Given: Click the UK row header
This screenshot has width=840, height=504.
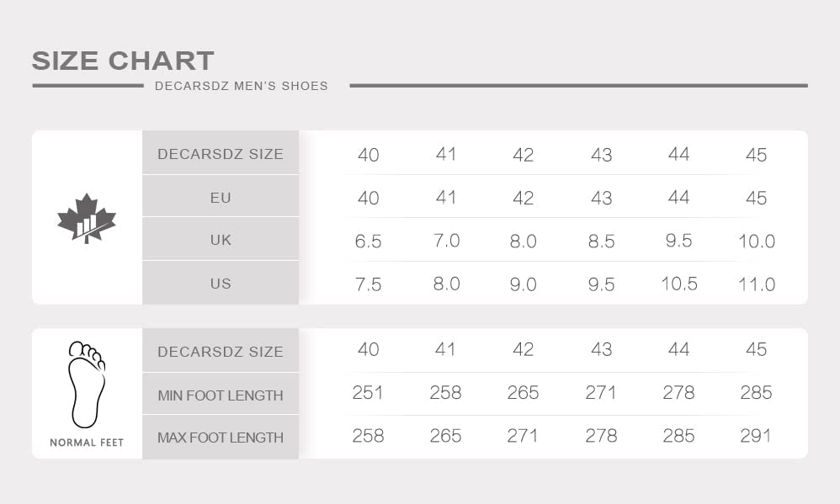Looking at the screenshot, I should (221, 239).
